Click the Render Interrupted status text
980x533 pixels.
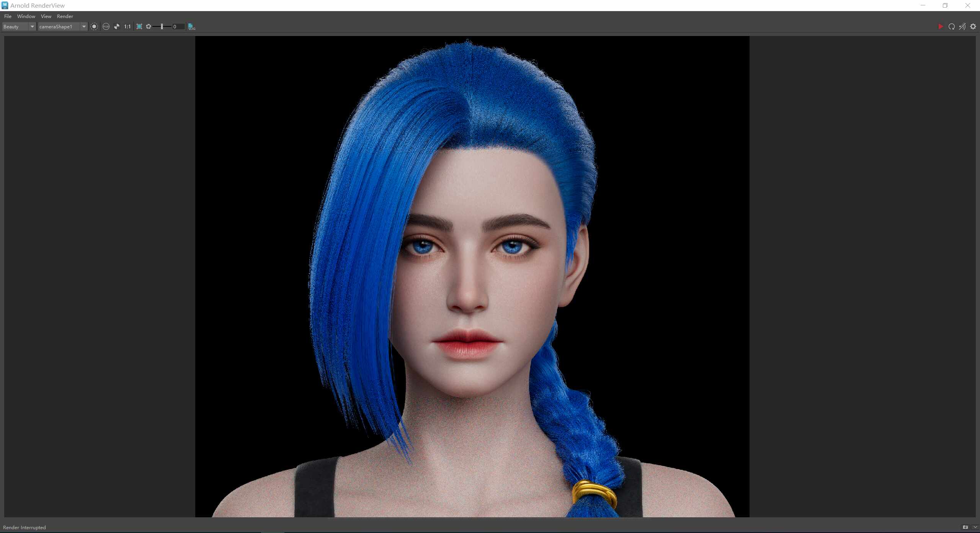(x=24, y=527)
